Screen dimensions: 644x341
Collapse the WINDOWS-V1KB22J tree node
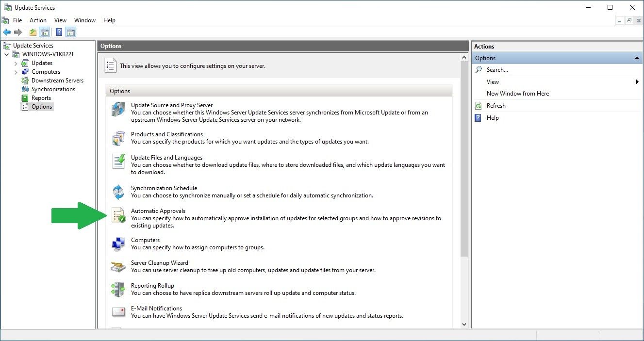click(6, 54)
